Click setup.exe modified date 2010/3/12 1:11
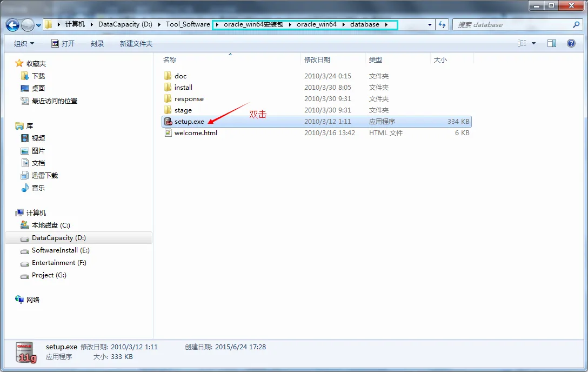The image size is (588, 372). [328, 122]
